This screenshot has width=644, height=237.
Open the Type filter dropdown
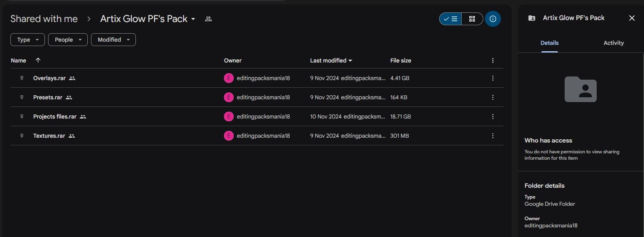tap(28, 40)
